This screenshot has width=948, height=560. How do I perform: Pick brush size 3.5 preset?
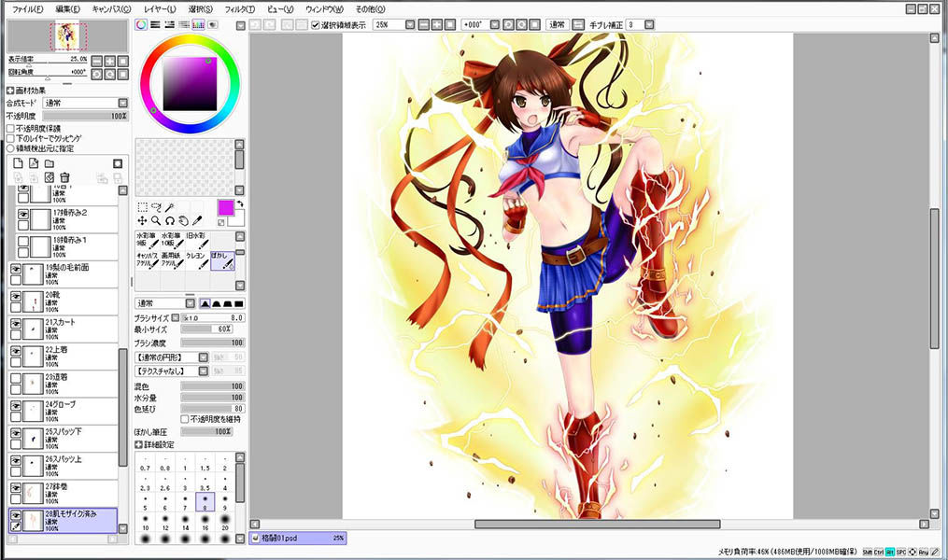point(205,483)
